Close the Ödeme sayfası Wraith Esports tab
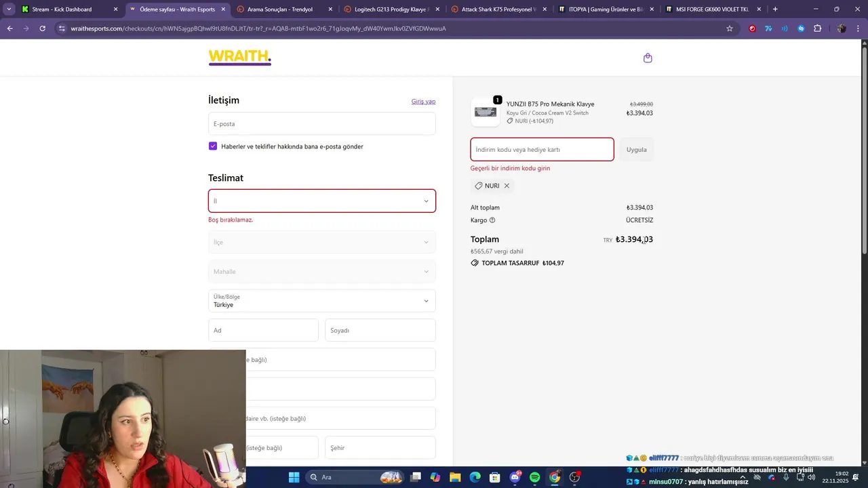Viewport: 868px width, 488px height. (223, 9)
